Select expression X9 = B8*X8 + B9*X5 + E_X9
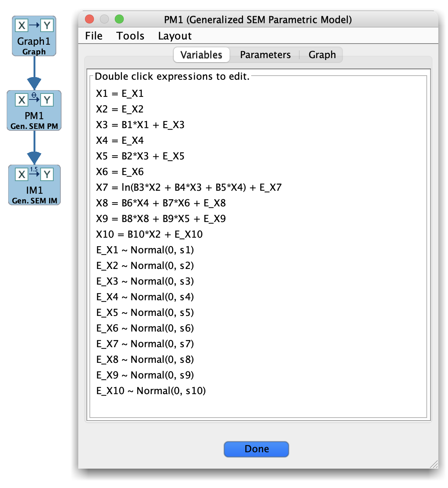The height and width of the screenshot is (488, 448). tap(161, 219)
